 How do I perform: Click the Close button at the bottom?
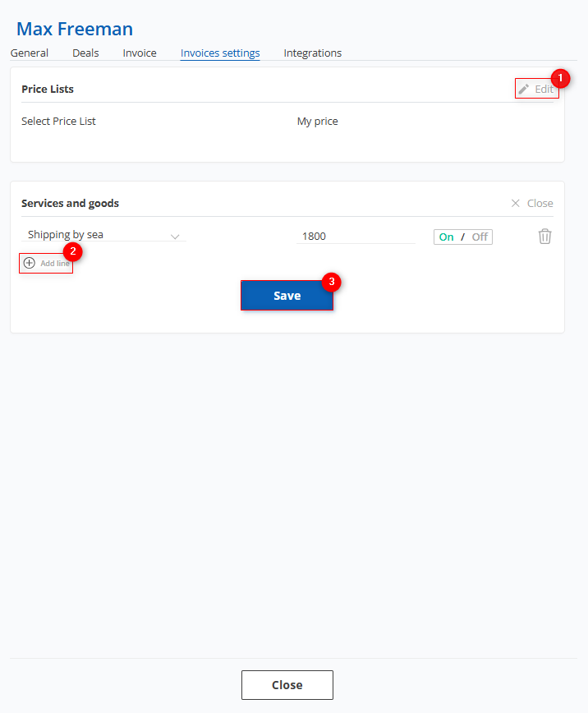click(287, 685)
